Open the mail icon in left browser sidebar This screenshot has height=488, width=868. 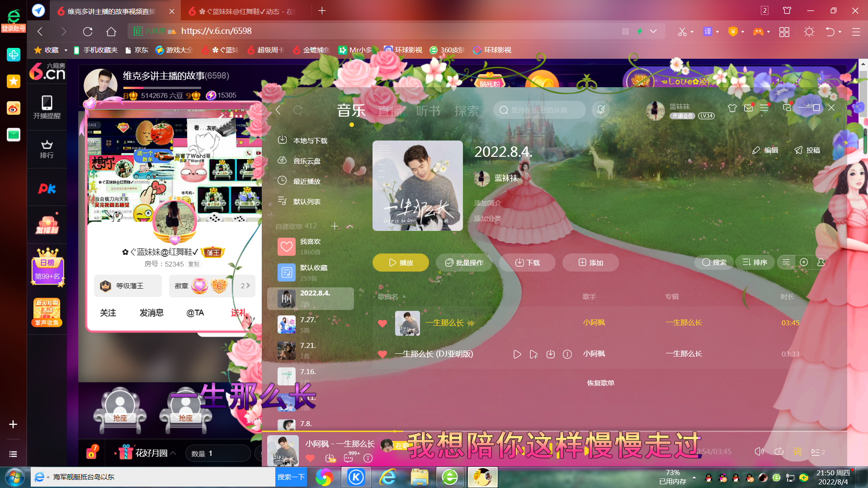[14, 135]
